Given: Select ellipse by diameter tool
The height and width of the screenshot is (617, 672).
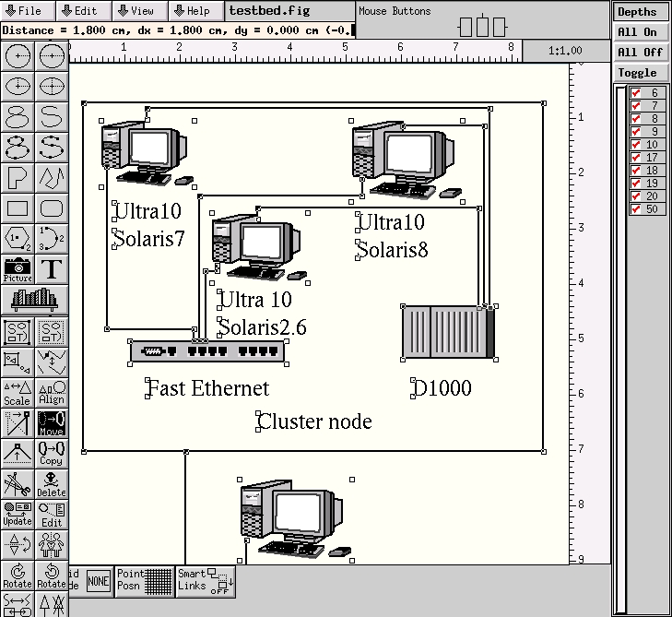Looking at the screenshot, I should (52, 86).
